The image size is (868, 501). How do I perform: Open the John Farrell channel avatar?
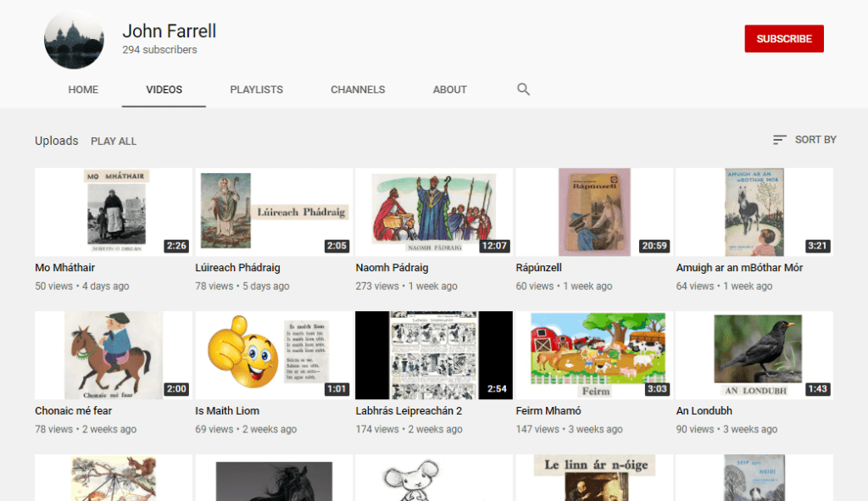tap(74, 39)
